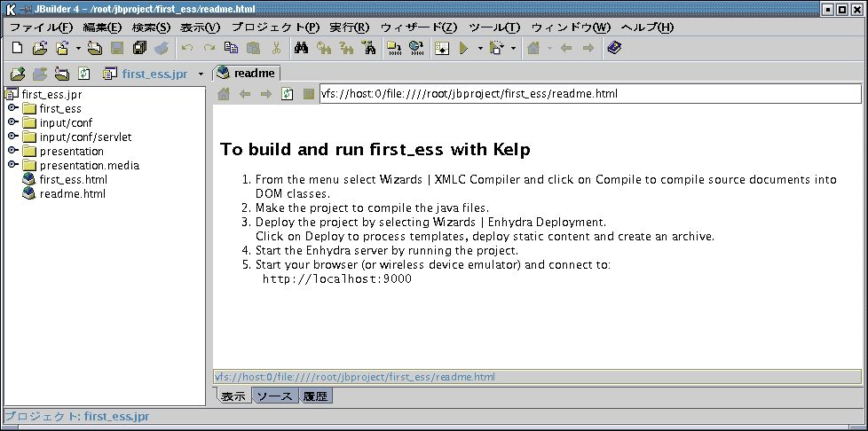The image size is (868, 431).
Task: Click the Close Project icon
Action: point(61,74)
